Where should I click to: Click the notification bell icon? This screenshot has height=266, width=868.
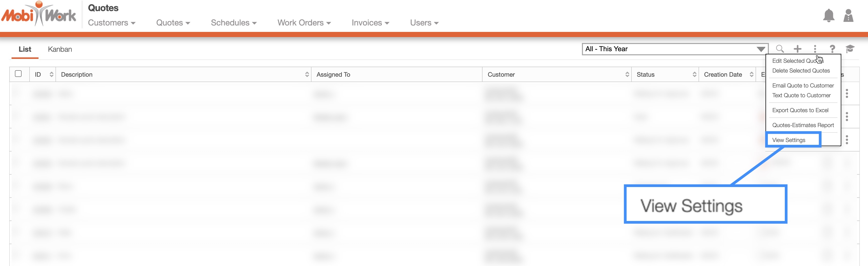828,16
